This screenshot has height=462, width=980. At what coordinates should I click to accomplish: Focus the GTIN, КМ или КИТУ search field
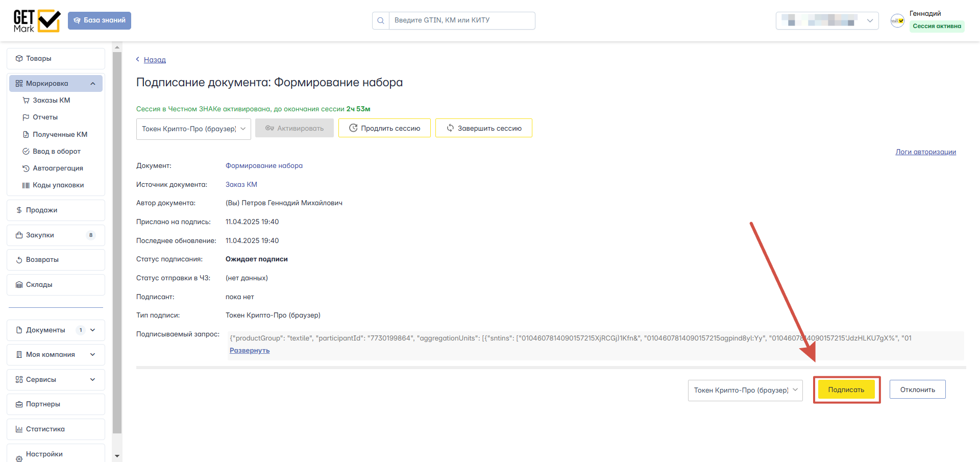click(x=461, y=21)
